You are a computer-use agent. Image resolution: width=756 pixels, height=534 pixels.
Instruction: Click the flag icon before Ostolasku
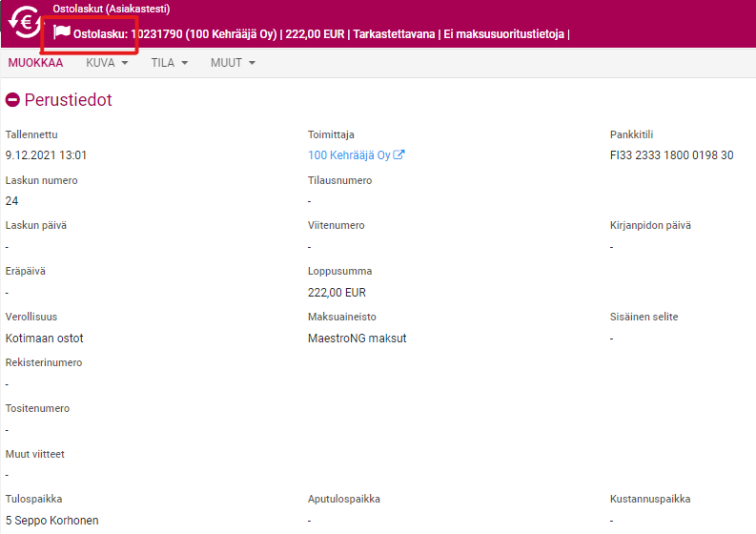[x=62, y=32]
